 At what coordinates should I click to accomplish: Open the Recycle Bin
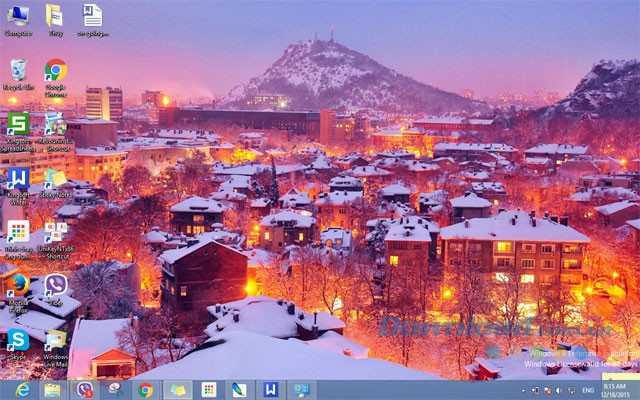(x=18, y=74)
